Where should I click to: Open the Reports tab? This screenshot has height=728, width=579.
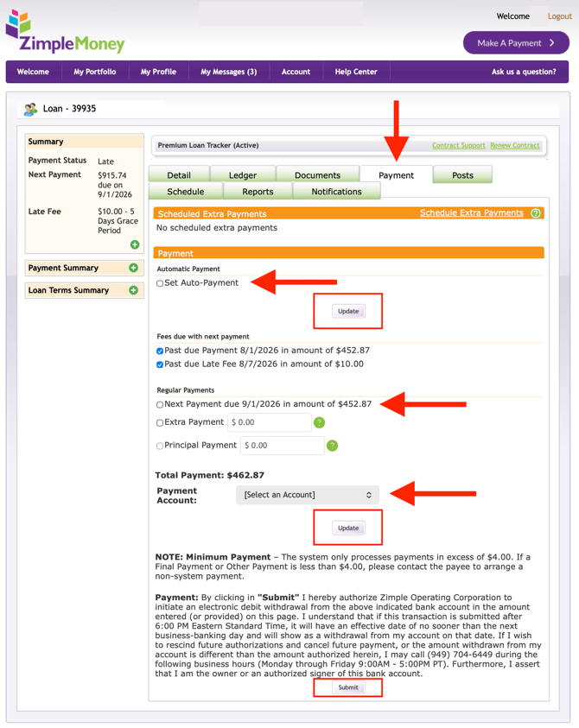coord(258,192)
